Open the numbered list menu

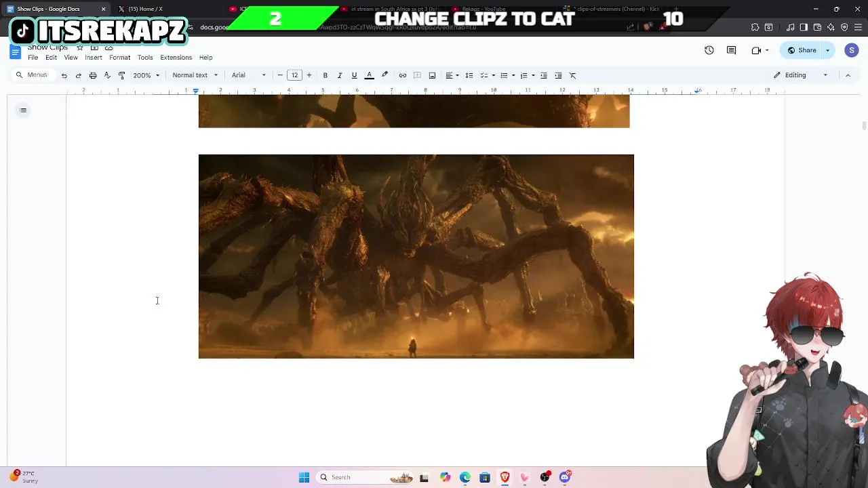point(527,75)
